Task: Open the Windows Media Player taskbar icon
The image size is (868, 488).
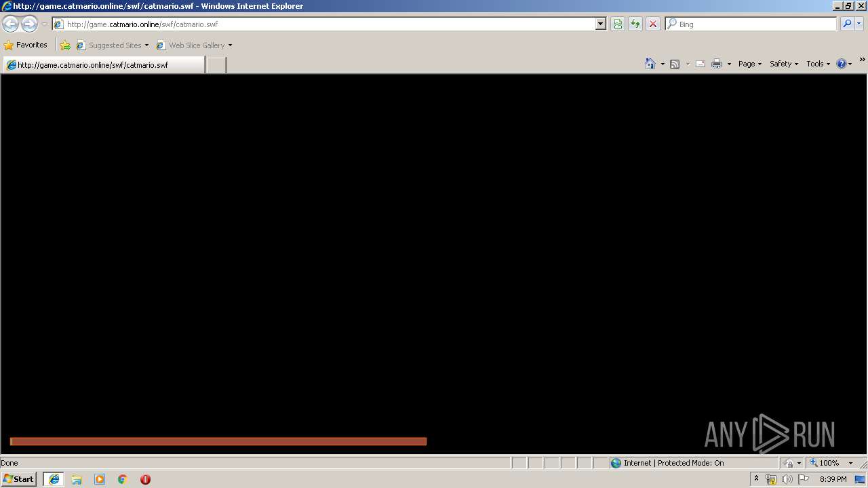Action: click(100, 479)
